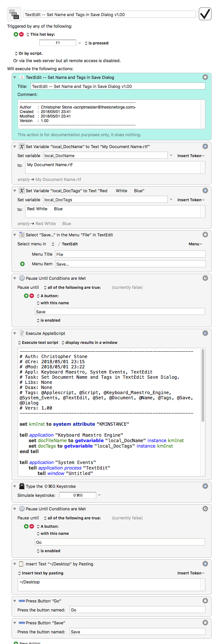Click the second Pause Until clock icon
Viewport: 218px width, 644px height.
coord(22,509)
